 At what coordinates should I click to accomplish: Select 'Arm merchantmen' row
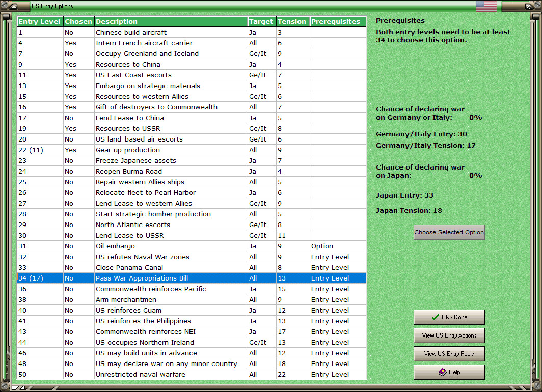coord(192,300)
